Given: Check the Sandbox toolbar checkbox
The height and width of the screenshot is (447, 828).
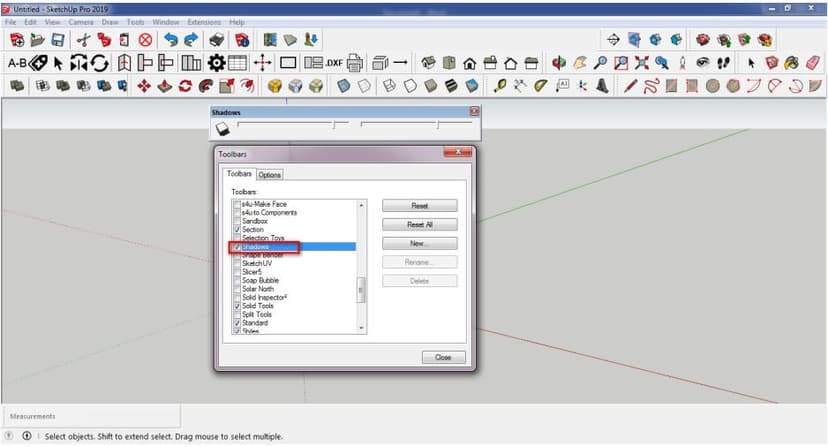Looking at the screenshot, I should pyautogui.click(x=237, y=221).
